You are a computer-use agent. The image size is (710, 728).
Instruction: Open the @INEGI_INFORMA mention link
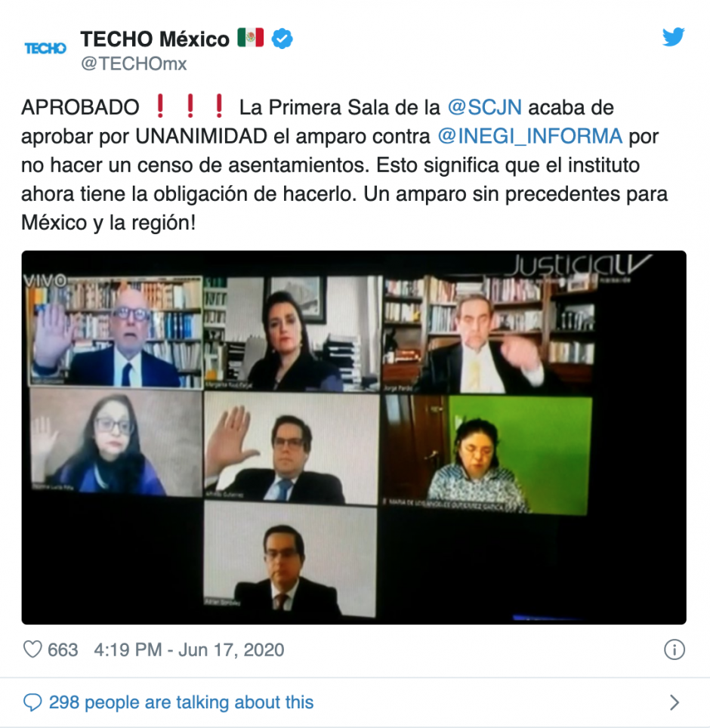(529, 136)
